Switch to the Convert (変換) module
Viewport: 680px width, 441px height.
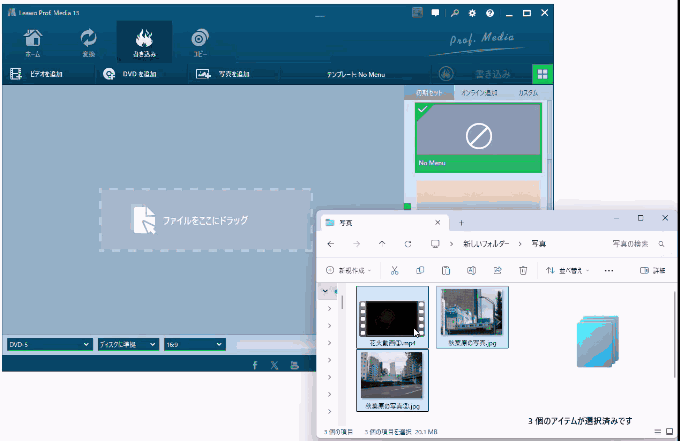coord(89,41)
